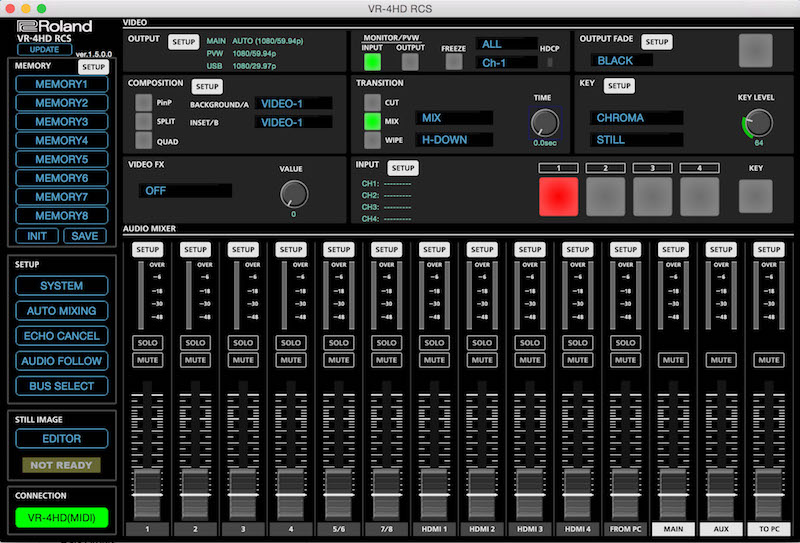
Task: Click the transition TIME knob
Action: tap(545, 122)
